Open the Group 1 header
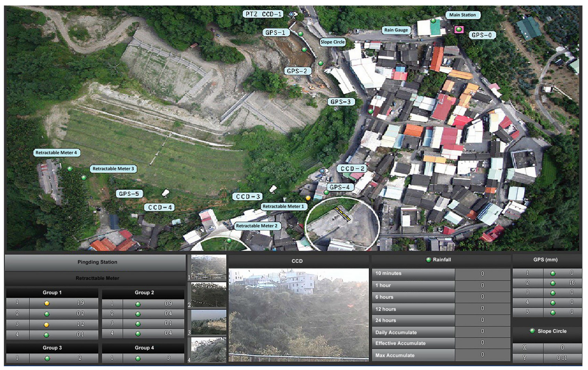The width and height of the screenshot is (588, 370). (52, 292)
